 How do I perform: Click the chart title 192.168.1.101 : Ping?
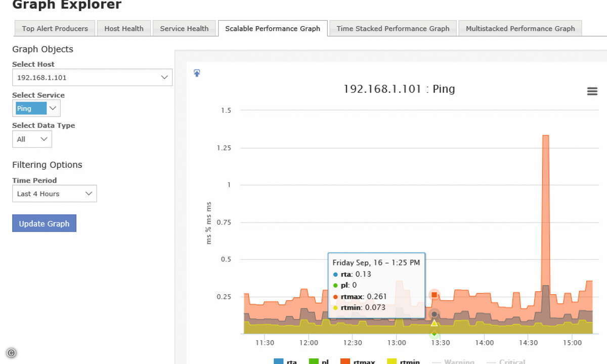tap(399, 89)
